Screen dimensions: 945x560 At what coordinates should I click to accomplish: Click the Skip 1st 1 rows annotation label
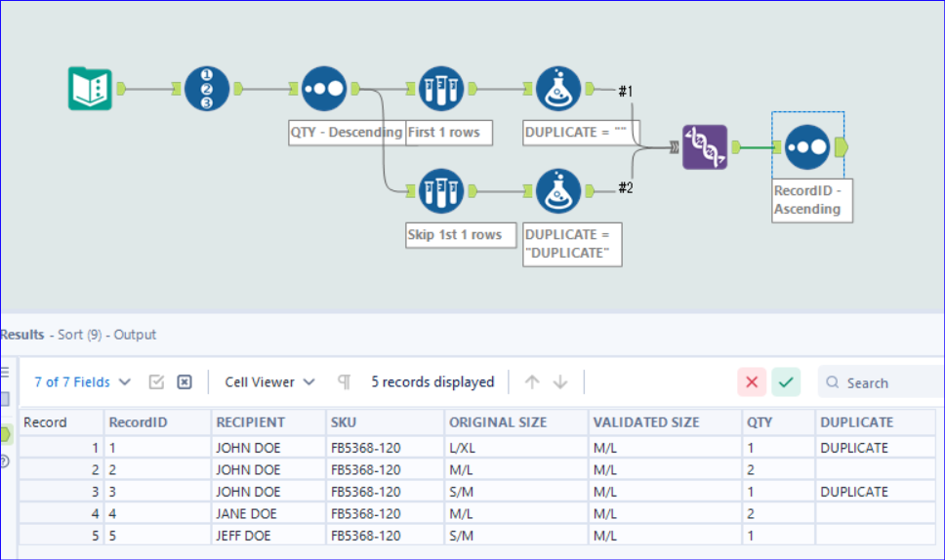[461, 235]
